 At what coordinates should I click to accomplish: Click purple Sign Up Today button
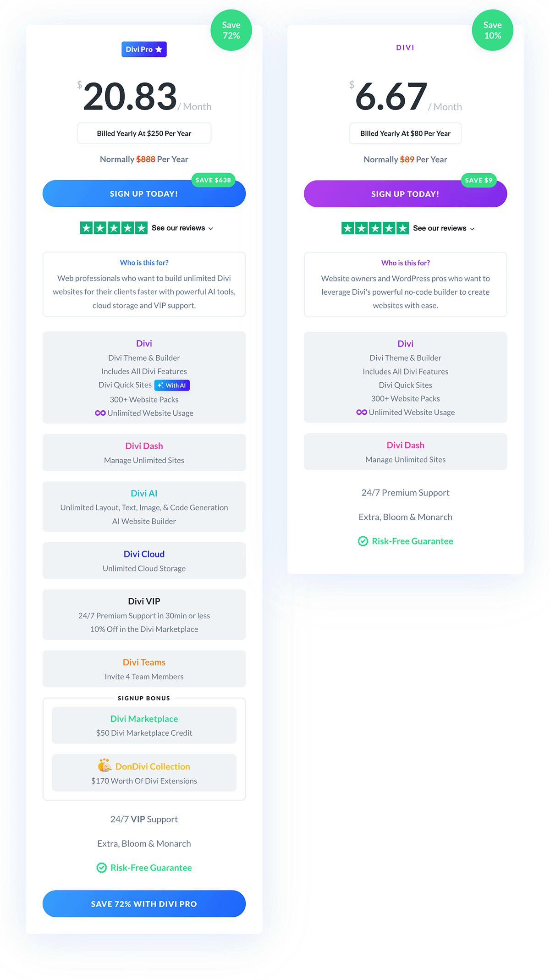[x=405, y=194]
